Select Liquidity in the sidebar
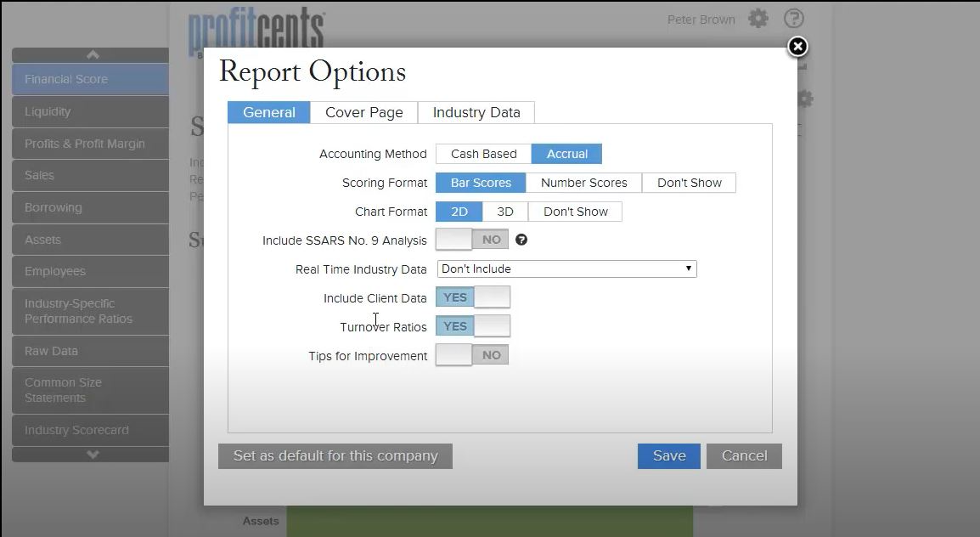Image resolution: width=980 pixels, height=537 pixels. (x=89, y=111)
